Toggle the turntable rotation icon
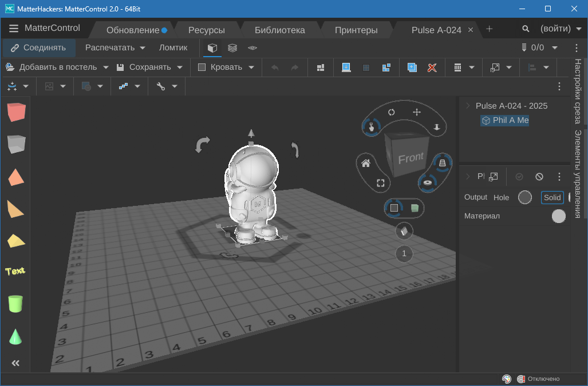This screenshot has height=386, width=588. click(428, 182)
